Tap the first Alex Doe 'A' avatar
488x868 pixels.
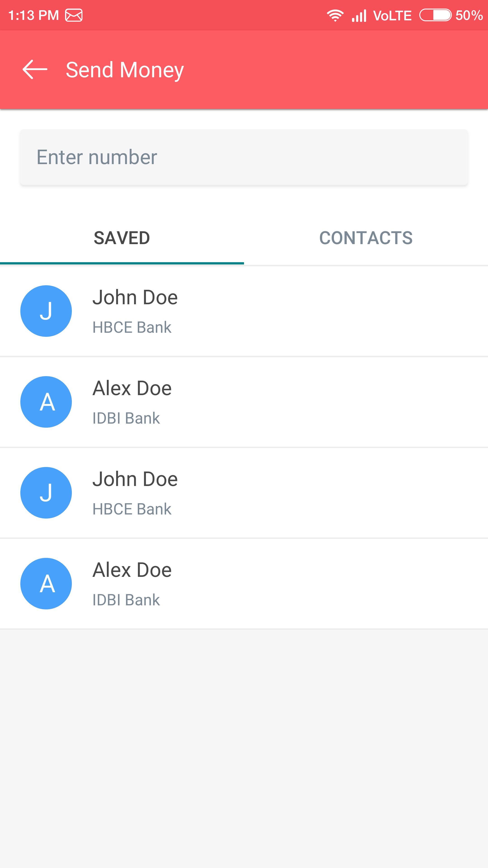click(x=46, y=402)
